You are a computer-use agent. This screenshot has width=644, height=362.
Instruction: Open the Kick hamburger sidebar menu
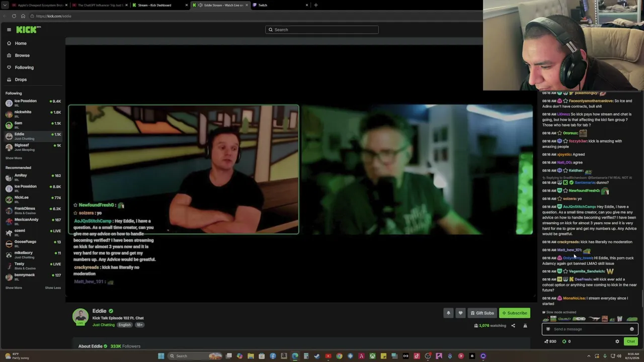click(9, 30)
